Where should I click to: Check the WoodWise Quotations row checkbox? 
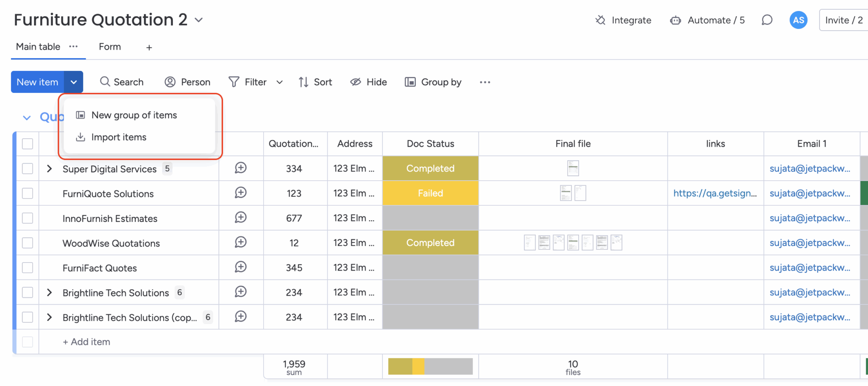point(27,243)
